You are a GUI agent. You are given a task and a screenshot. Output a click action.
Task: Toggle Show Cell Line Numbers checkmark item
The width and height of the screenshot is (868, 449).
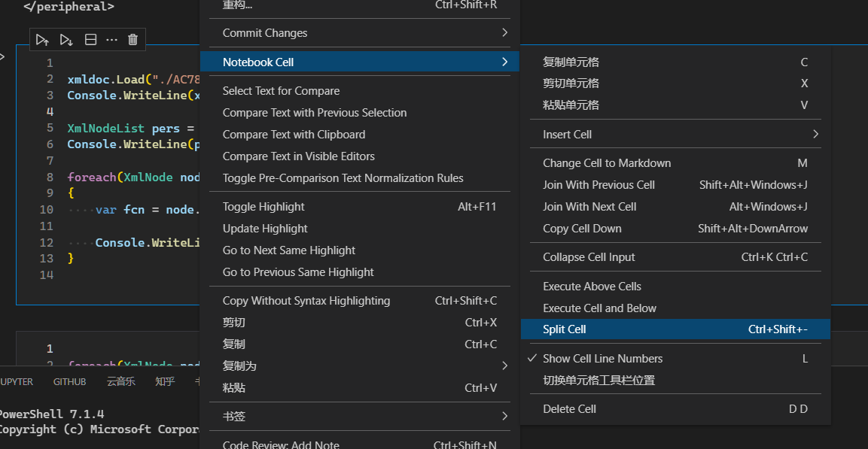[675, 358]
